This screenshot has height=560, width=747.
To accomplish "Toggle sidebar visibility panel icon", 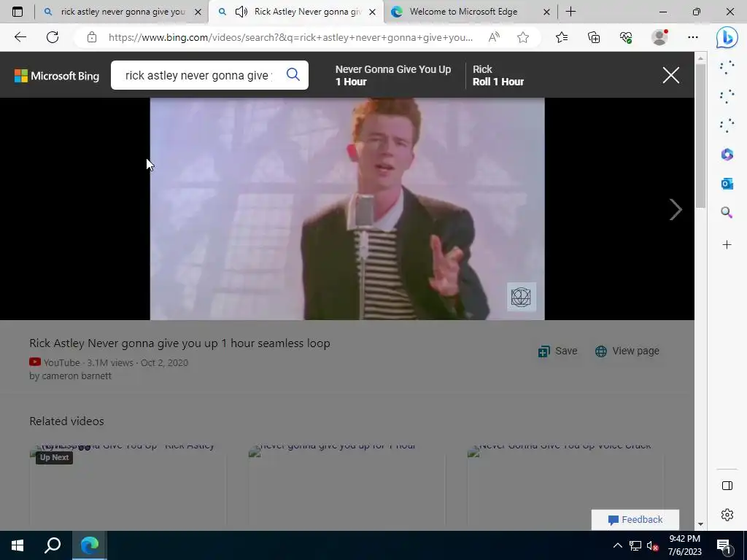I will (727, 485).
